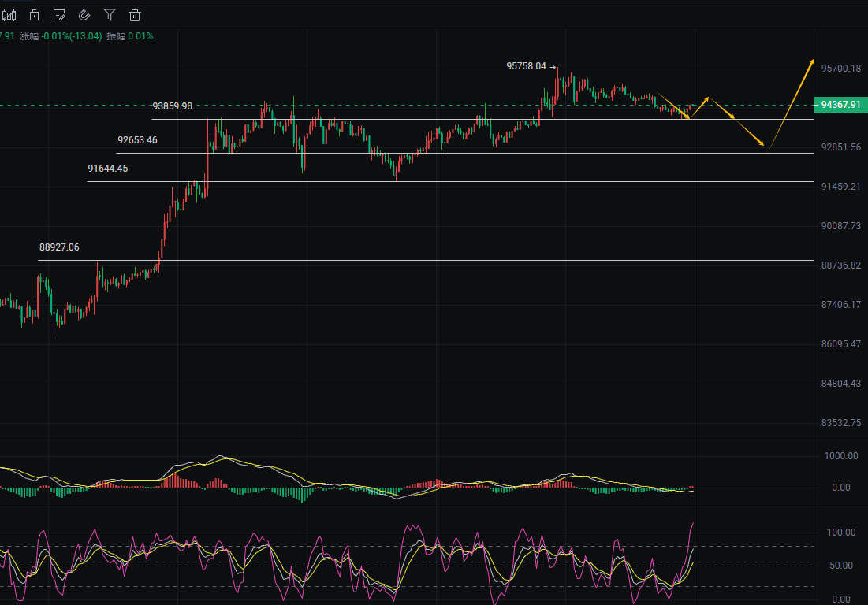868x605 pixels.
Task: Click the 95700.18 price axis label
Action: click(840, 69)
